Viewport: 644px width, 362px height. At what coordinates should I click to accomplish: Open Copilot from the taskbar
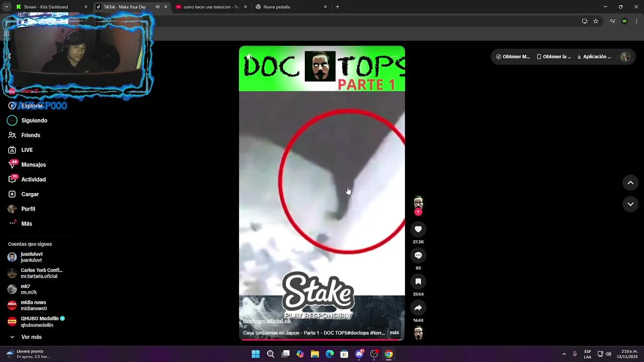click(x=300, y=354)
